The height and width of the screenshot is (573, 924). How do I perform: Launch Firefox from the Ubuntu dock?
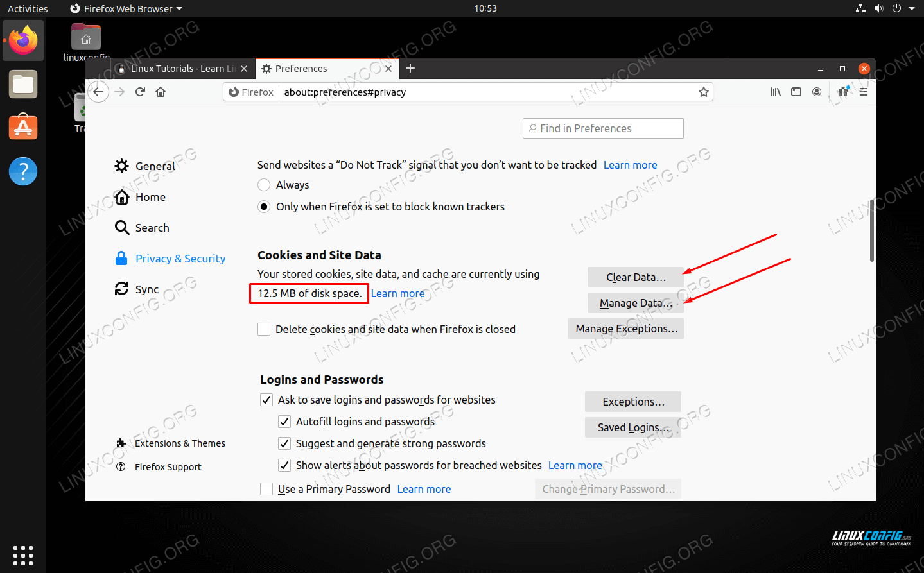click(x=23, y=40)
